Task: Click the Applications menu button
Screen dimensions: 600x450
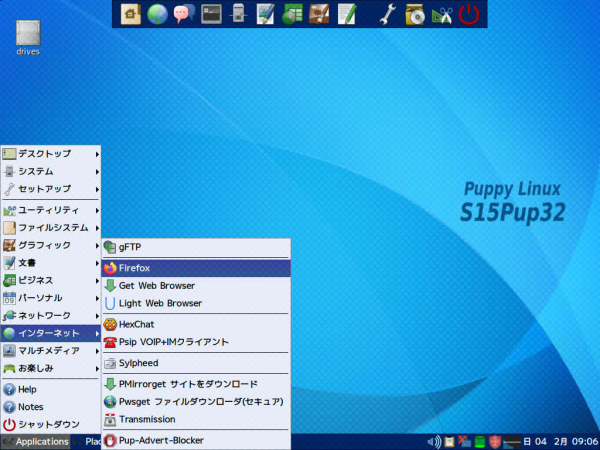Action: pyautogui.click(x=35, y=442)
